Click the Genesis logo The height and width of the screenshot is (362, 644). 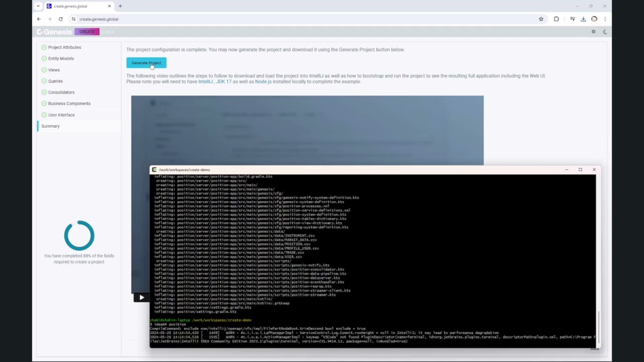(x=54, y=32)
